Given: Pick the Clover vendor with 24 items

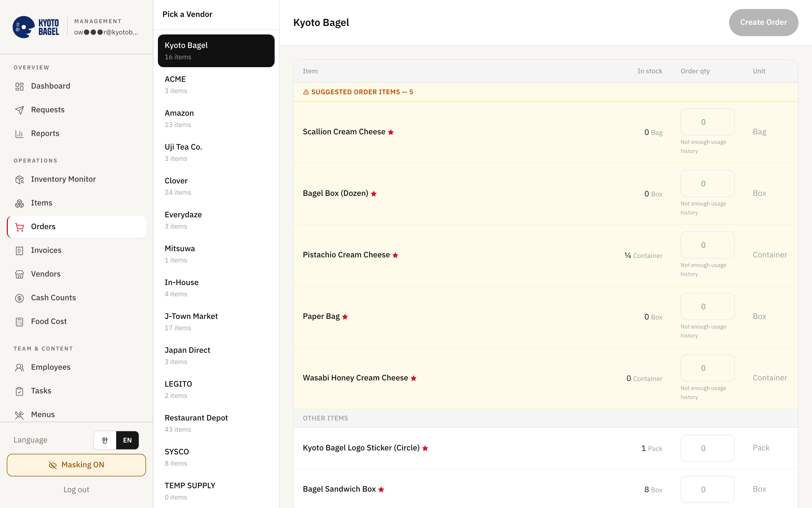Looking at the screenshot, I should tap(216, 187).
